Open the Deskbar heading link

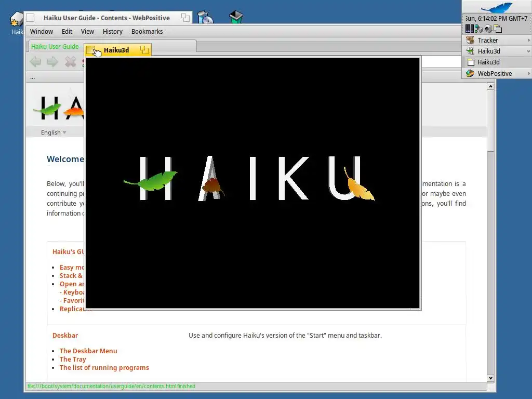(65, 335)
